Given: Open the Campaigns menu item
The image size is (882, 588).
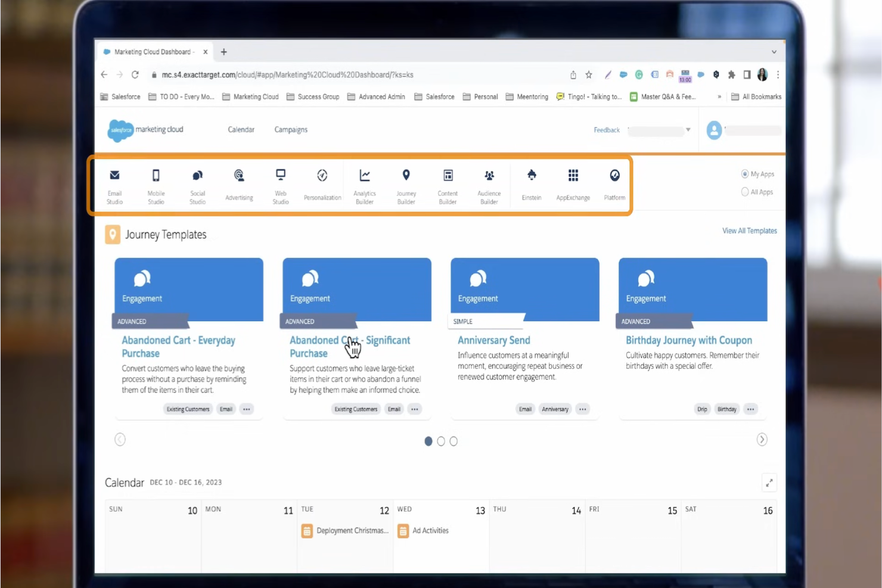Looking at the screenshot, I should click(x=291, y=129).
